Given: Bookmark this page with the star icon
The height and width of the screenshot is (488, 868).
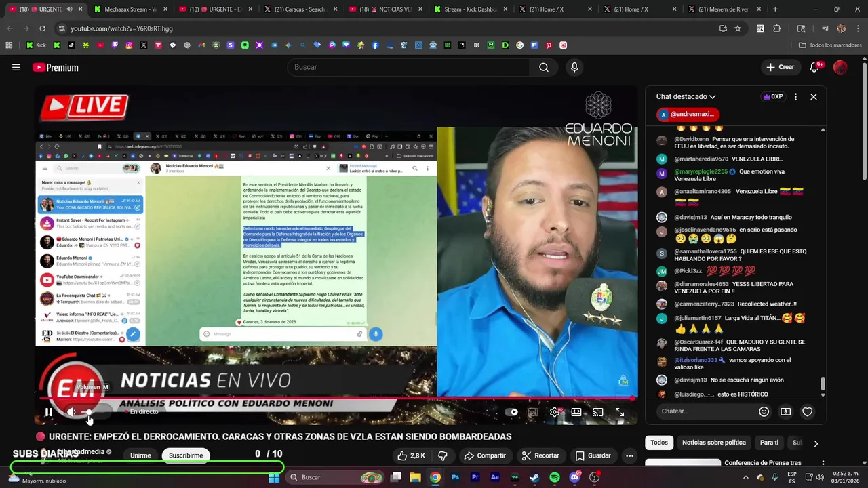Looking at the screenshot, I should (x=738, y=28).
